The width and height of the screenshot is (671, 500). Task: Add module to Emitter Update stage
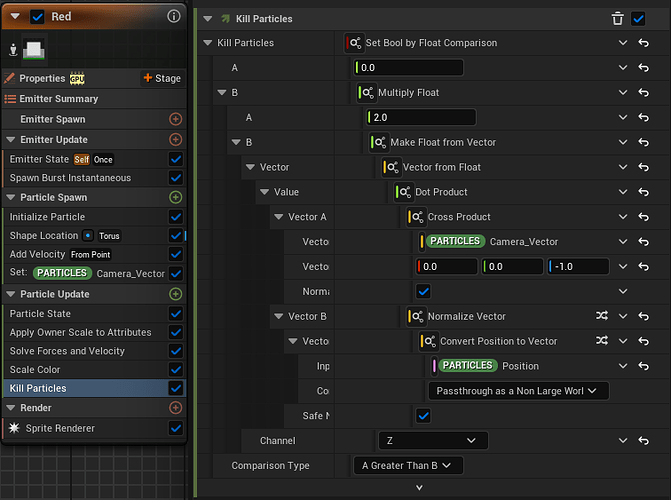pyautogui.click(x=175, y=140)
